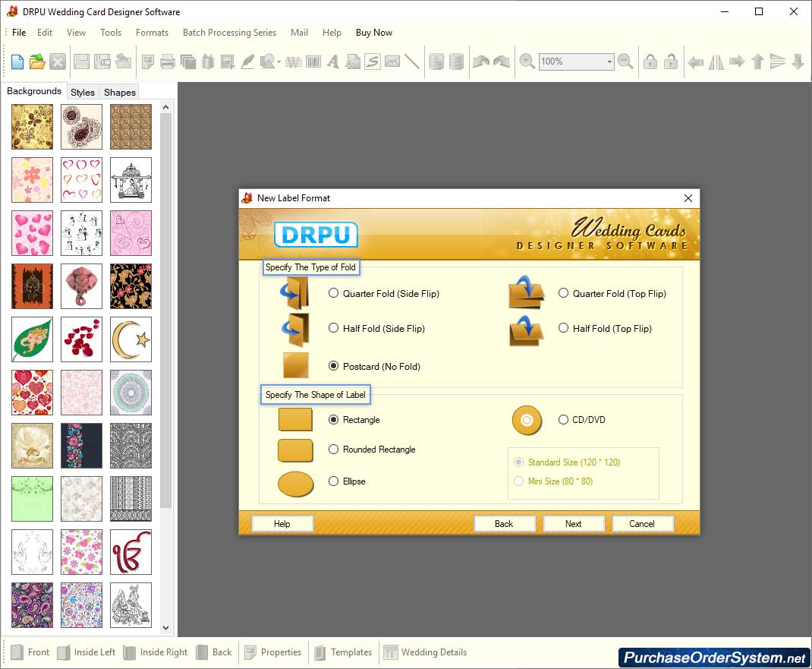
Task: Click the WordArt 'W' tool icon
Action: point(293,62)
